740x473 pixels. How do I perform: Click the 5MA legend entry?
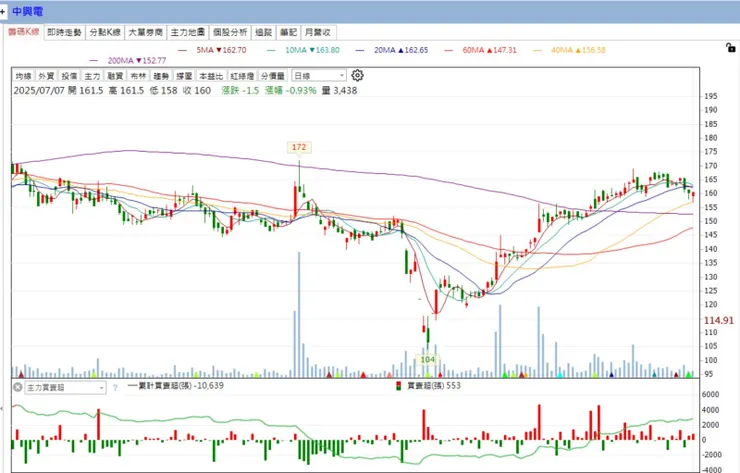point(212,50)
